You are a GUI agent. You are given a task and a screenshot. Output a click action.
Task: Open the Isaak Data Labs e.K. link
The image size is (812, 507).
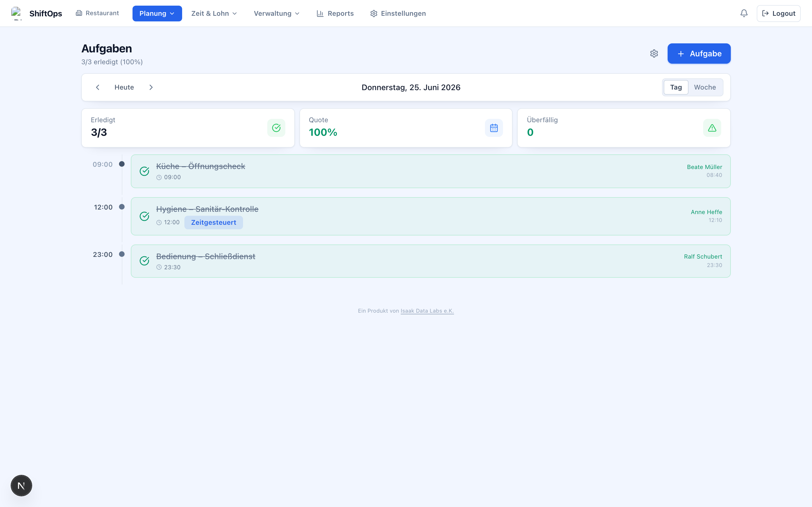(427, 311)
